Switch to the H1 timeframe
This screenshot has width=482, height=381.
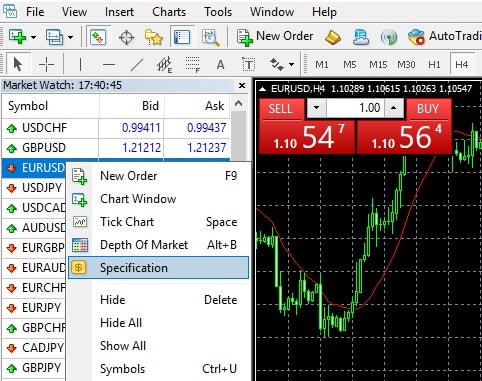click(434, 64)
